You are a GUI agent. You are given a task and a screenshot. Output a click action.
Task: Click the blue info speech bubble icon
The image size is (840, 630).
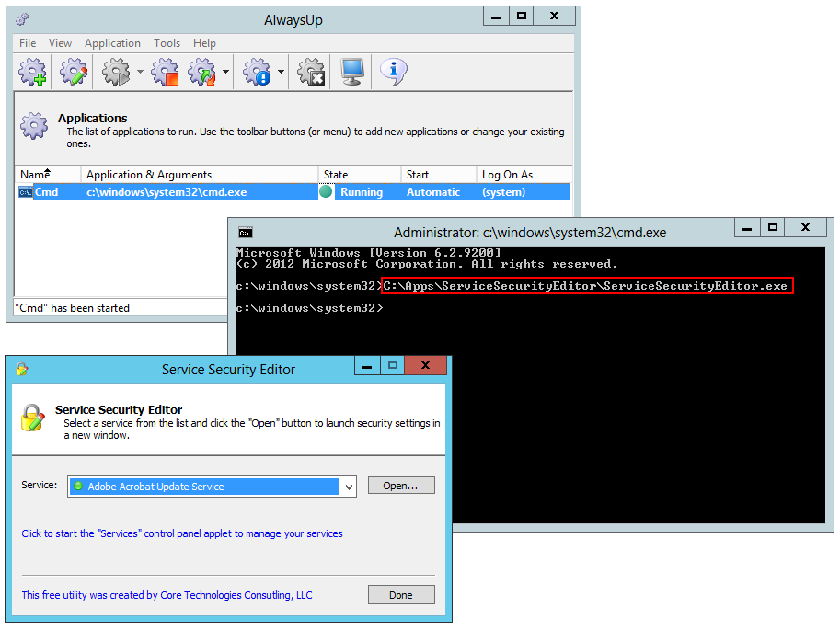click(x=394, y=72)
